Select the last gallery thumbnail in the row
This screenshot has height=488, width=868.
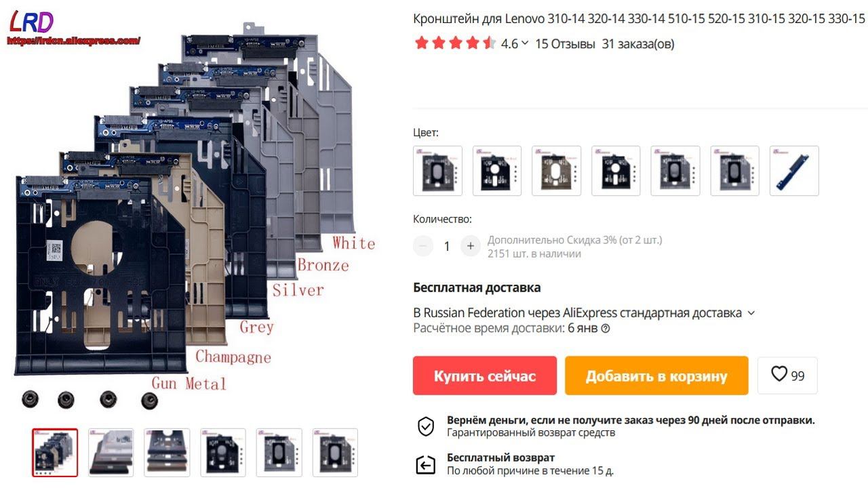coord(335,452)
